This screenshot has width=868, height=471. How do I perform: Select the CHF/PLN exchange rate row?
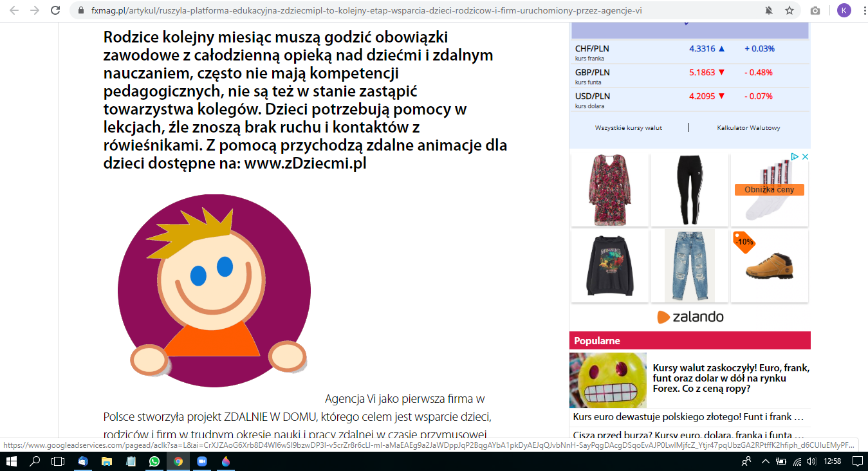tap(689, 51)
